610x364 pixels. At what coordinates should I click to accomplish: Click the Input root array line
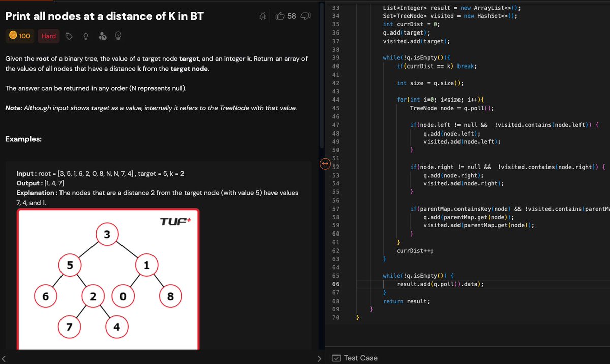[x=100, y=174]
